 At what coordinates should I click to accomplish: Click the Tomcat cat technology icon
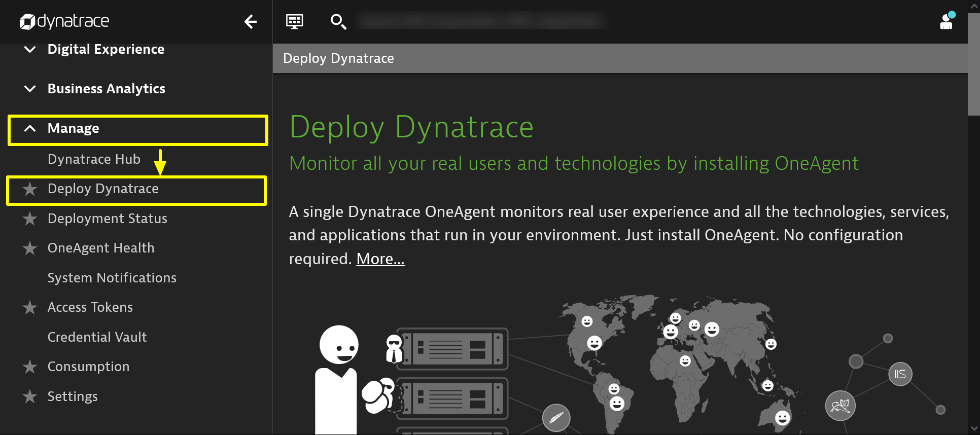[x=840, y=406]
